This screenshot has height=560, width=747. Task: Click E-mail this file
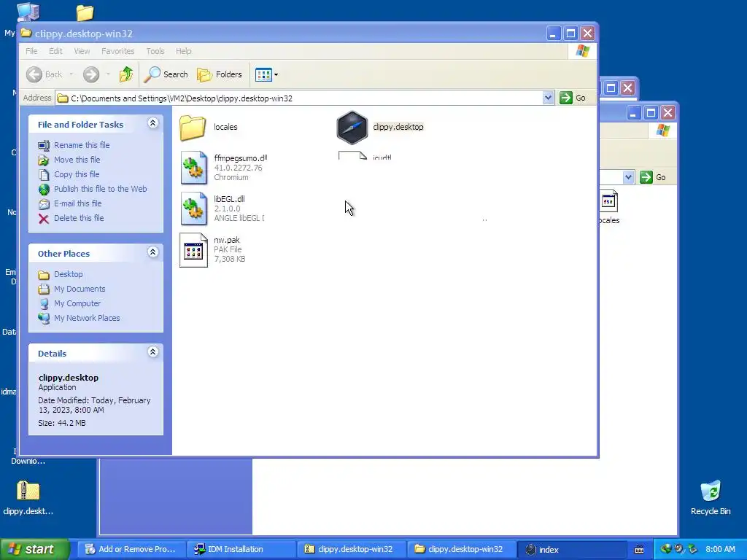[x=77, y=204]
